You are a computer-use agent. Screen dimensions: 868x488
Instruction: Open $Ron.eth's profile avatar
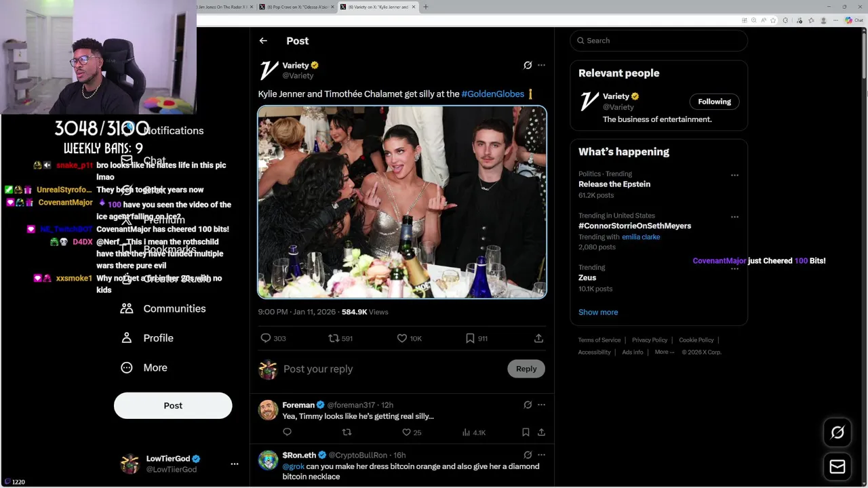point(268,460)
